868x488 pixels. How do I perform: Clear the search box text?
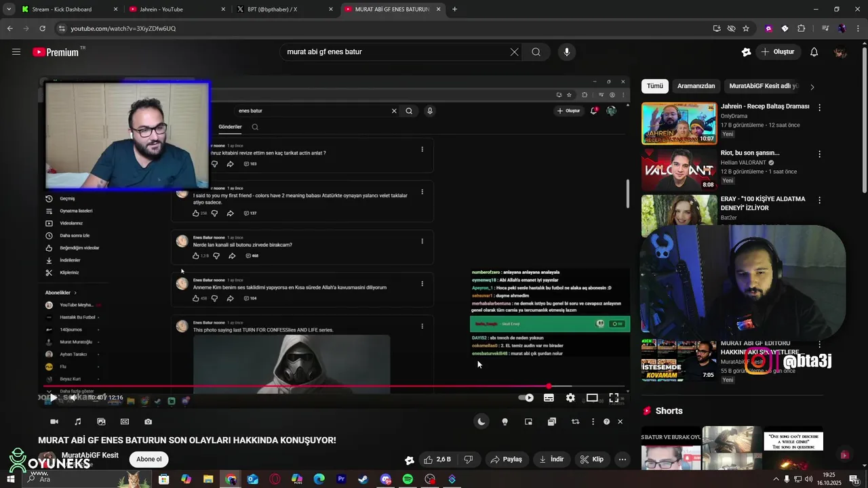[x=514, y=52]
